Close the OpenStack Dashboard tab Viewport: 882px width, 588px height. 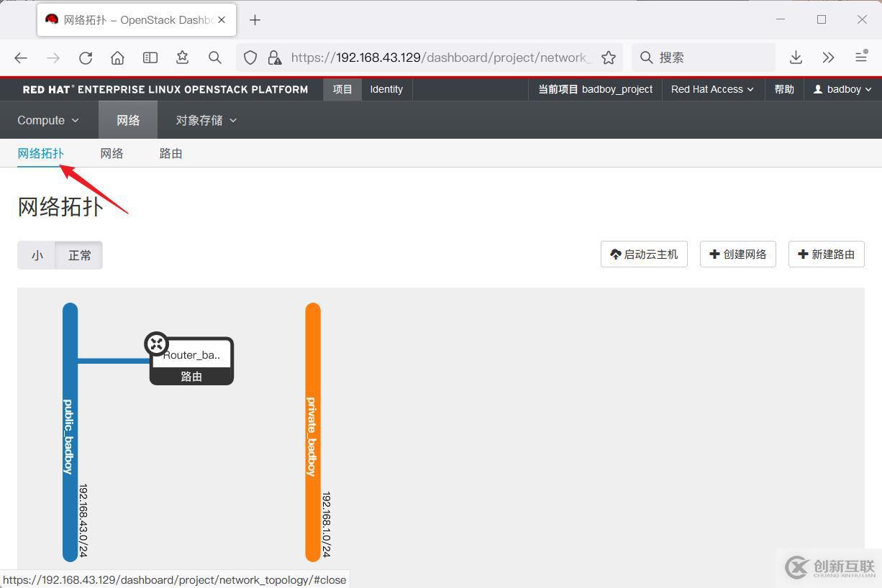pos(222,20)
